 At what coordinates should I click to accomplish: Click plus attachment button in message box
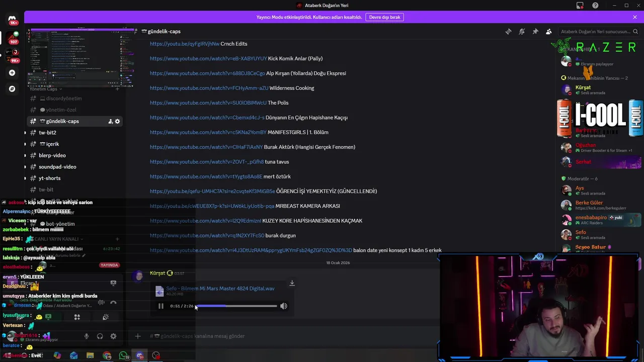138,336
